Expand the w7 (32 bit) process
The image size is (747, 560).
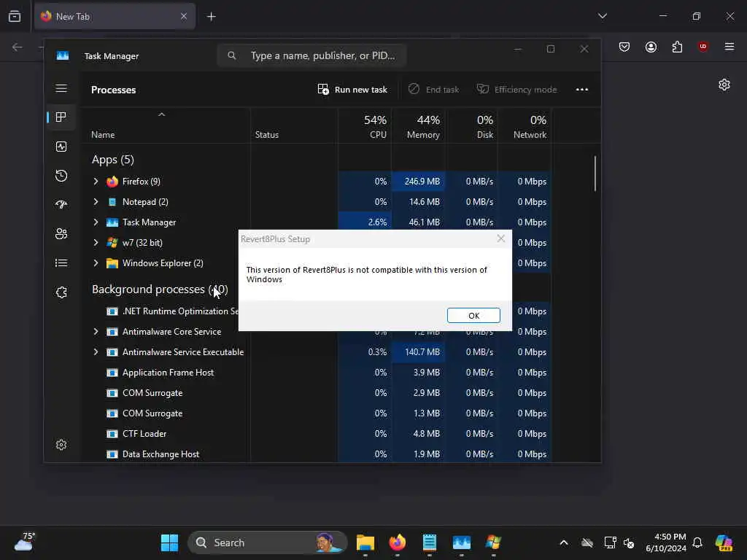96,243
